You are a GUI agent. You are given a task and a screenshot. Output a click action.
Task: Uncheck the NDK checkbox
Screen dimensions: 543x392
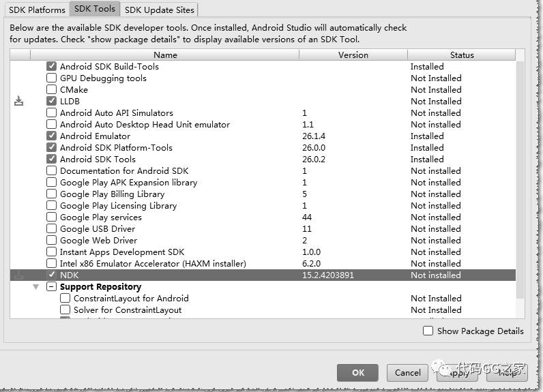tap(51, 275)
